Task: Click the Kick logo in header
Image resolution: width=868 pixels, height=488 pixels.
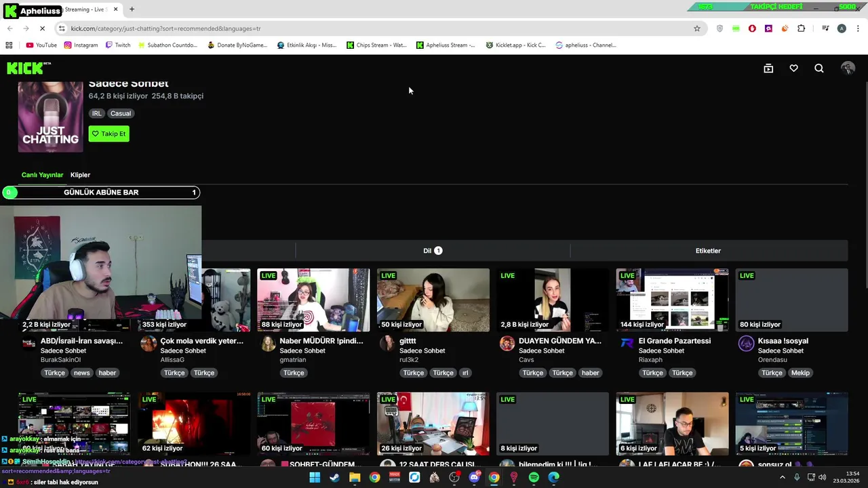Action: (x=28, y=68)
